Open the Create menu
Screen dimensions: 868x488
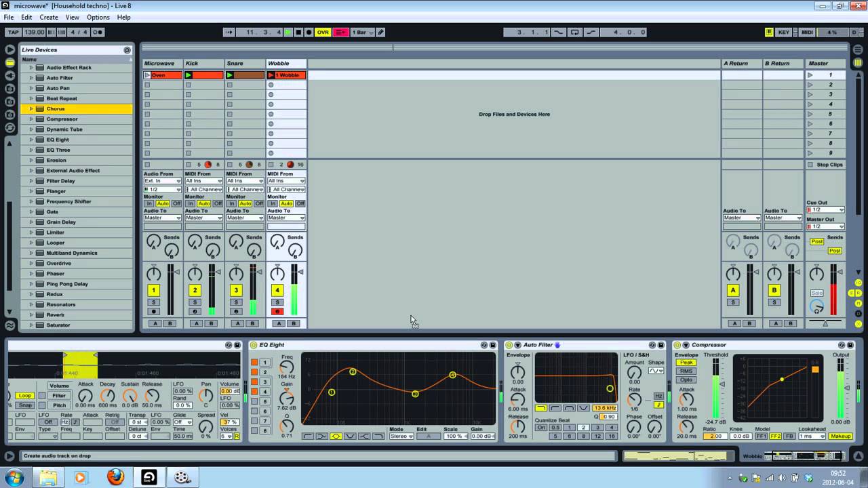49,17
